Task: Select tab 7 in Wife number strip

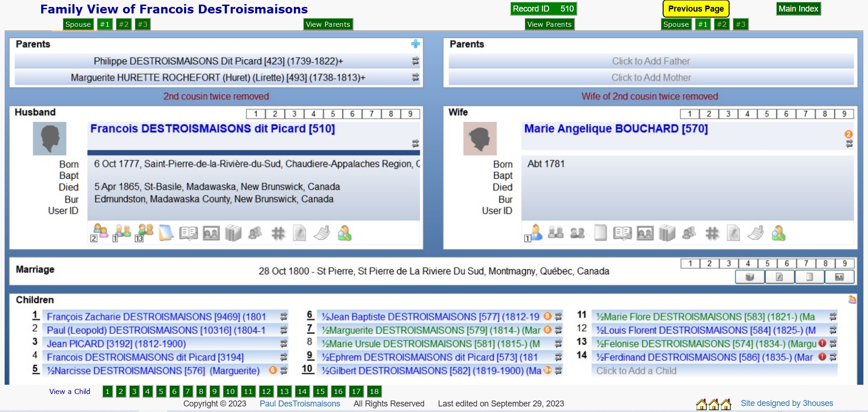Action: tap(805, 114)
